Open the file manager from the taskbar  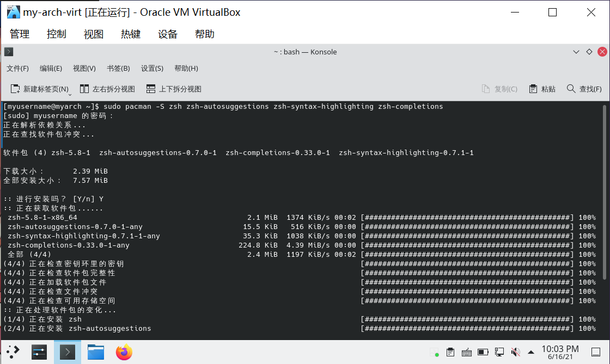click(96, 352)
